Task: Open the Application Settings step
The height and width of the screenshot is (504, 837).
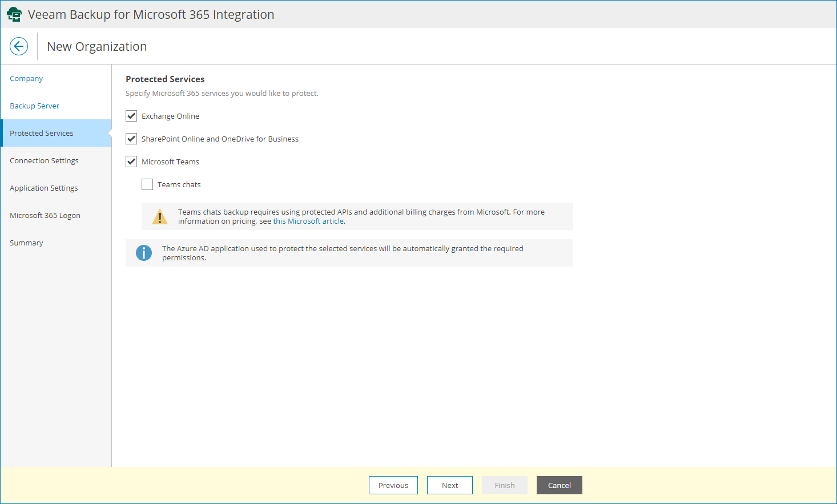Action: (43, 188)
